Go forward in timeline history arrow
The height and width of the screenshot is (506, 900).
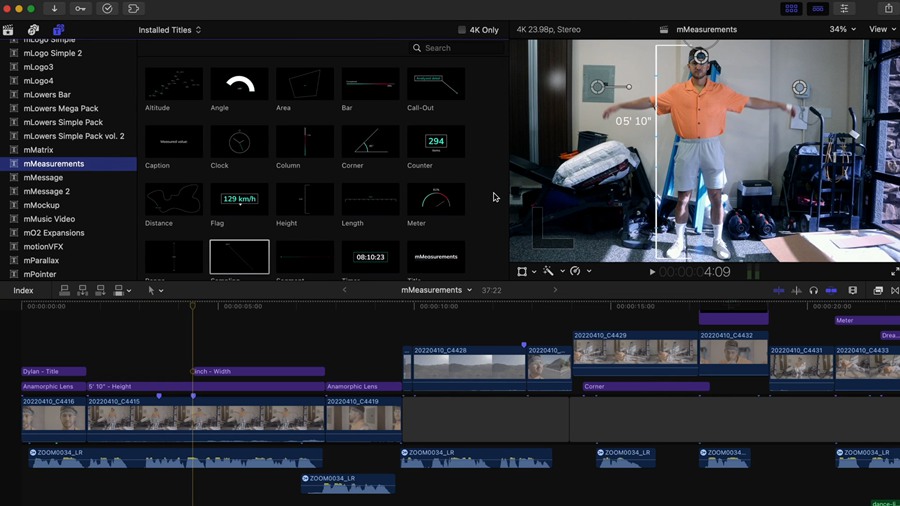pos(555,290)
